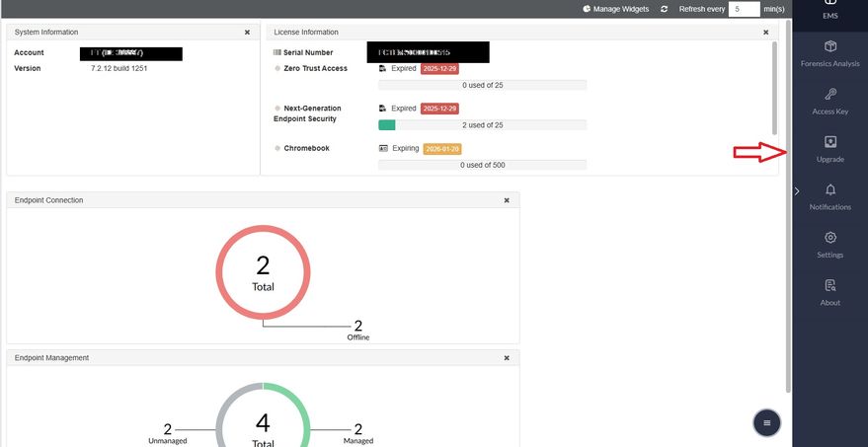Click the License Information panel scrollbar
This screenshot has height=447, width=868.
[774, 88]
